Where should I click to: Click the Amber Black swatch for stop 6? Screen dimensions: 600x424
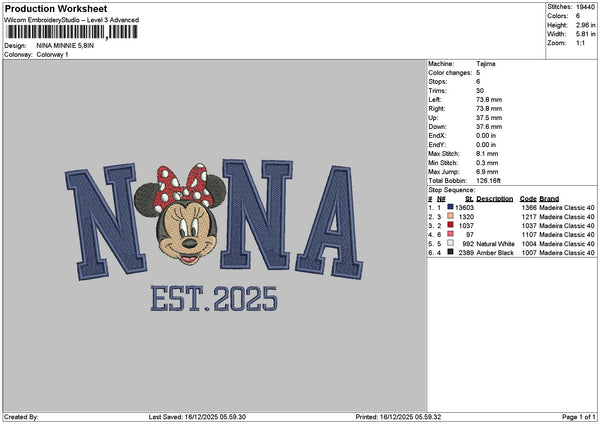[x=450, y=252]
